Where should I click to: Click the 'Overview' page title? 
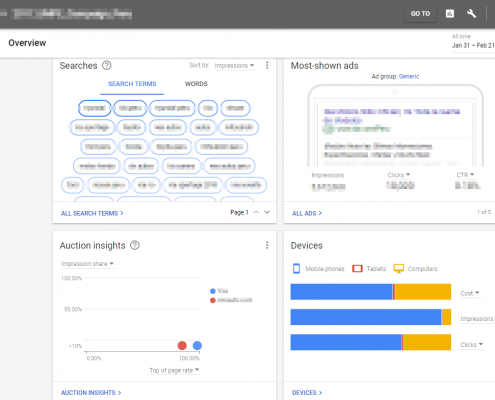tap(27, 43)
